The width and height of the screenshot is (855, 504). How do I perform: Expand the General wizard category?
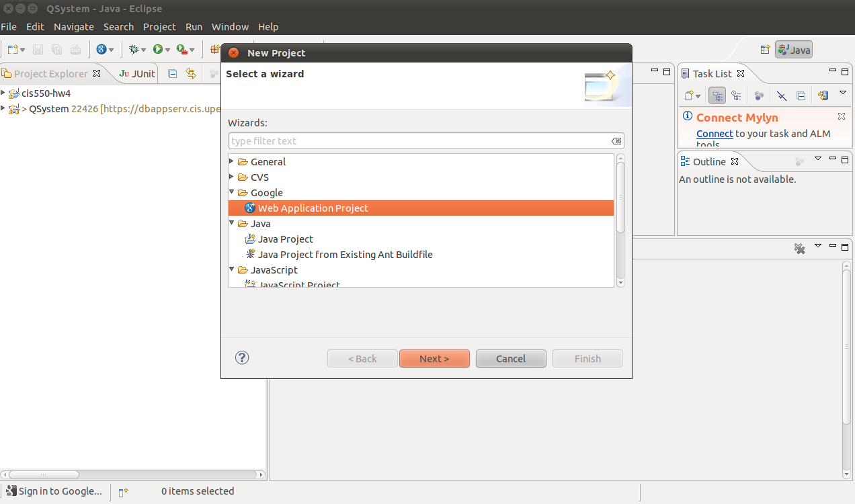pyautogui.click(x=232, y=161)
